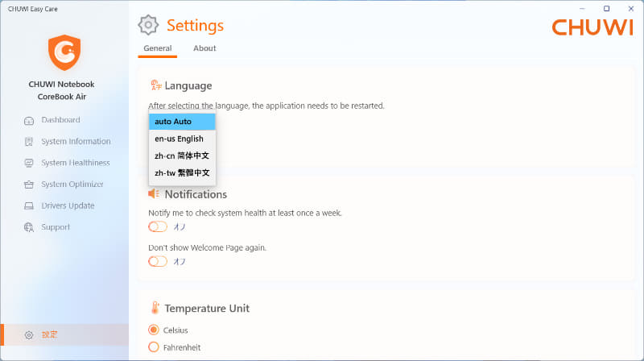Click the settings gear icon in sidebar
The width and height of the screenshot is (644, 361).
coord(29,335)
